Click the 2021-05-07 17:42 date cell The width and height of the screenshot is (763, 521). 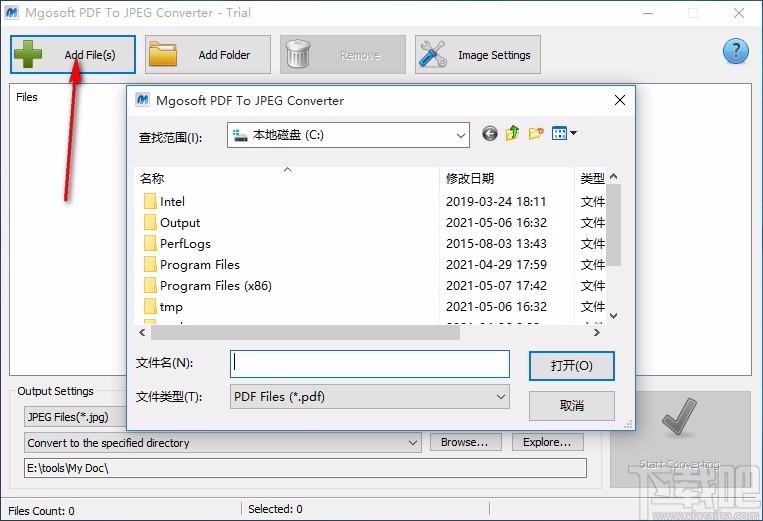pos(496,286)
